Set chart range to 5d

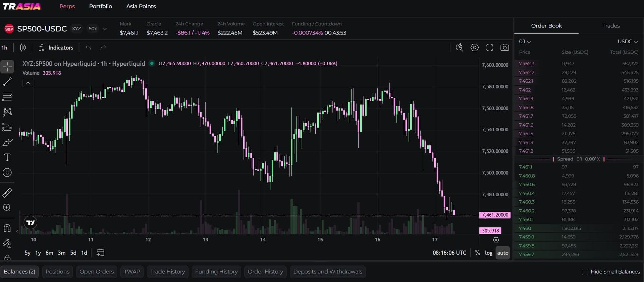pyautogui.click(x=73, y=253)
